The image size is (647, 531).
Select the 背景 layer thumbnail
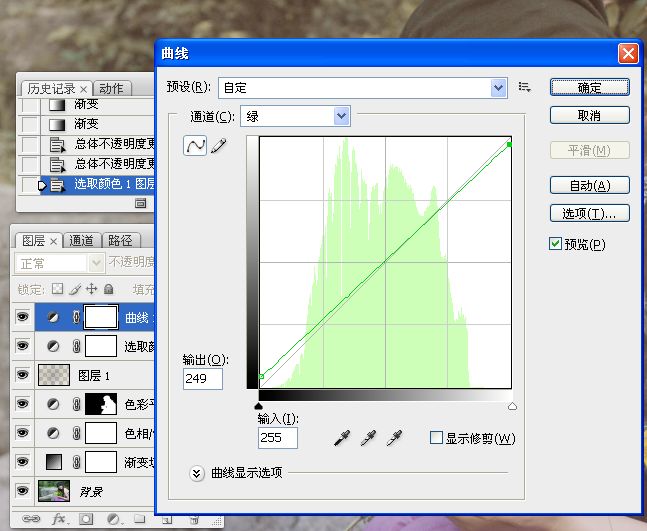click(54, 491)
